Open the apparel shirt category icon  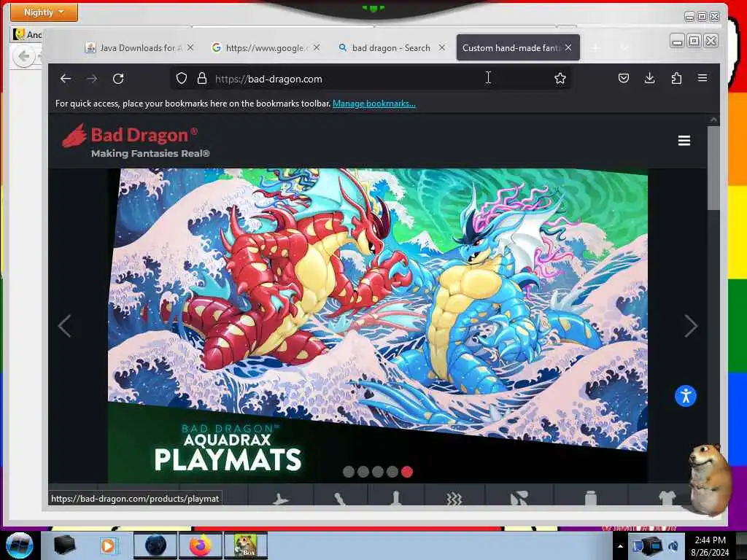[x=667, y=499]
